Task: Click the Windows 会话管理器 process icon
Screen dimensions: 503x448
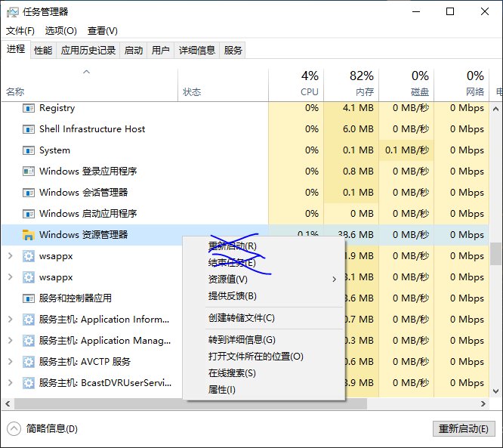Action: (29, 193)
